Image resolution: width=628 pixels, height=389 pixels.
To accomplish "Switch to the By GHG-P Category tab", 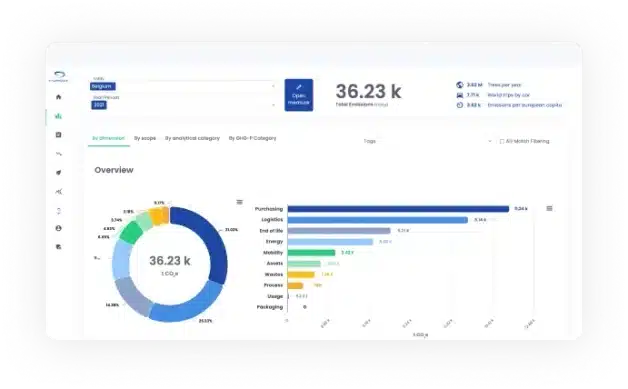I will pyautogui.click(x=252, y=138).
